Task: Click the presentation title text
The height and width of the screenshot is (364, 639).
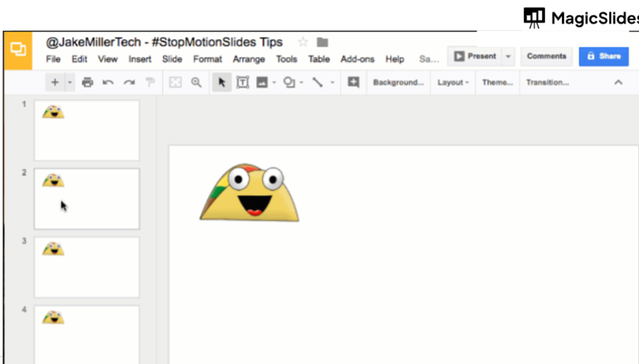Action: pyautogui.click(x=164, y=42)
